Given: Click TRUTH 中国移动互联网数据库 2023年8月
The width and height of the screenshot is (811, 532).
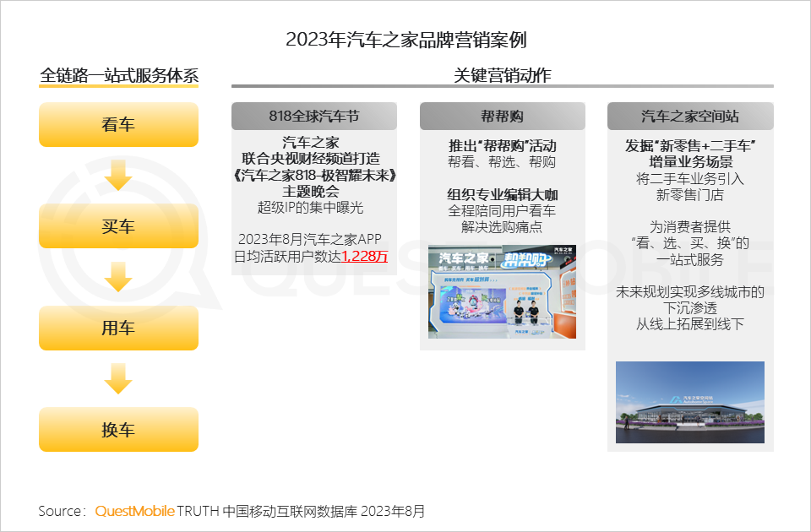Looking at the screenshot, I should click(301, 512).
